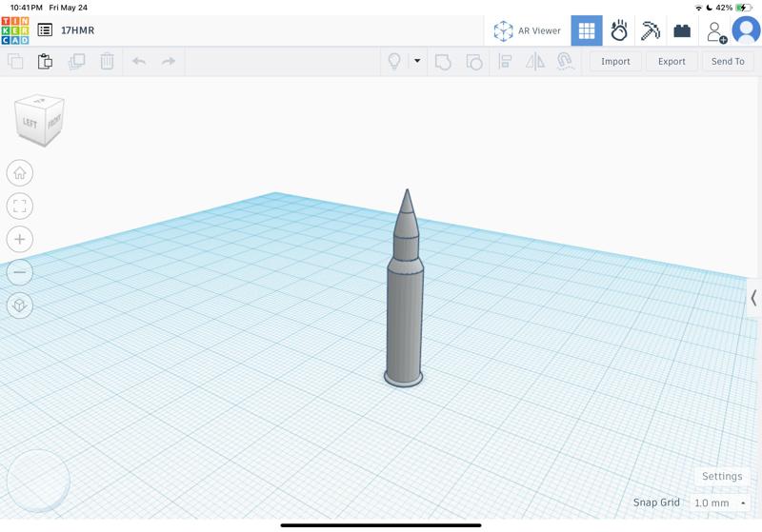Open the user profile avatar
The width and height of the screenshot is (762, 532).
tap(746, 30)
